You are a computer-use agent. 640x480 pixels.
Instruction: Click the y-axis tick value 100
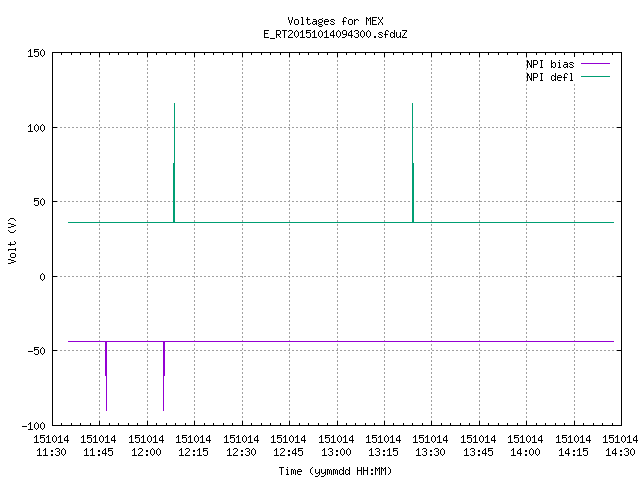[x=36, y=128]
